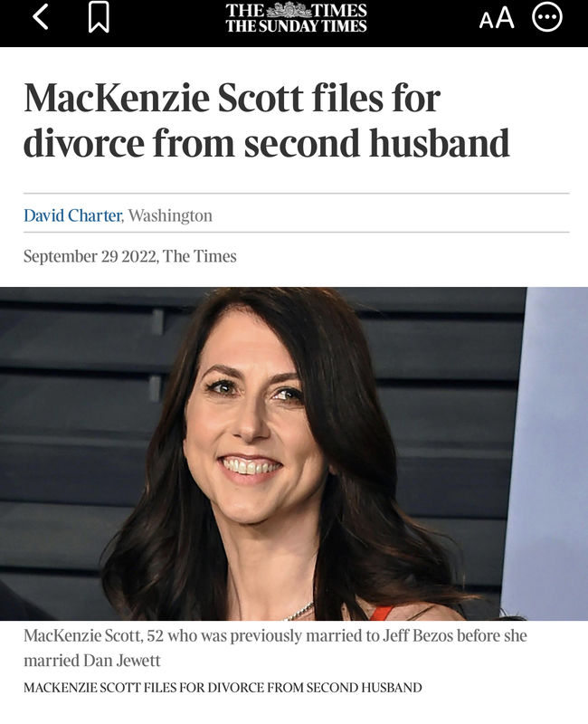Click the Washington location text

[x=170, y=215]
